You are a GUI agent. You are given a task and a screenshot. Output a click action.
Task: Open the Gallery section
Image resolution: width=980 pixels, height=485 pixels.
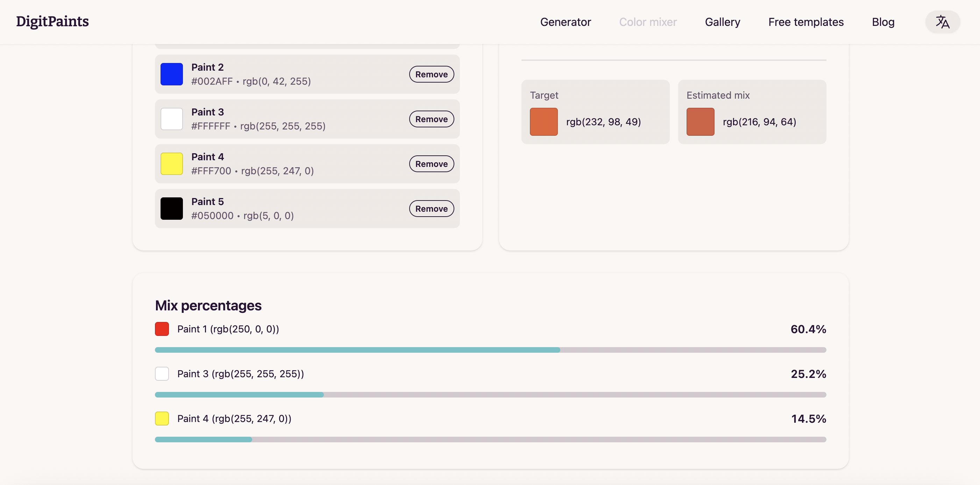(723, 22)
